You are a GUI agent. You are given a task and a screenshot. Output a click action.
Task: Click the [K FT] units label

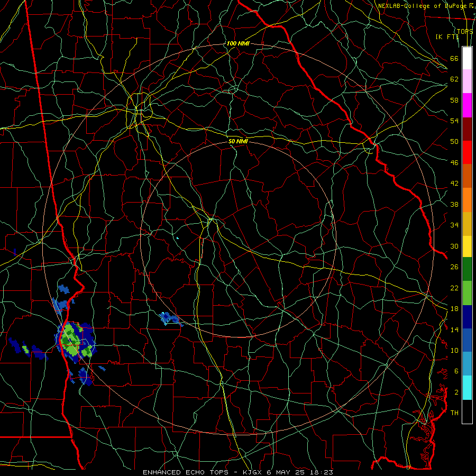click(447, 36)
